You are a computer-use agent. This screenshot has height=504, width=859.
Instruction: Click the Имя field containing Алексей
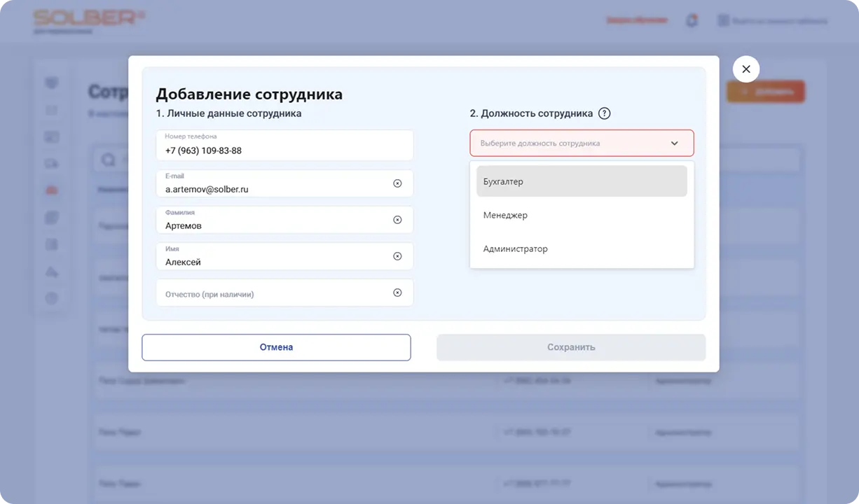(273, 261)
